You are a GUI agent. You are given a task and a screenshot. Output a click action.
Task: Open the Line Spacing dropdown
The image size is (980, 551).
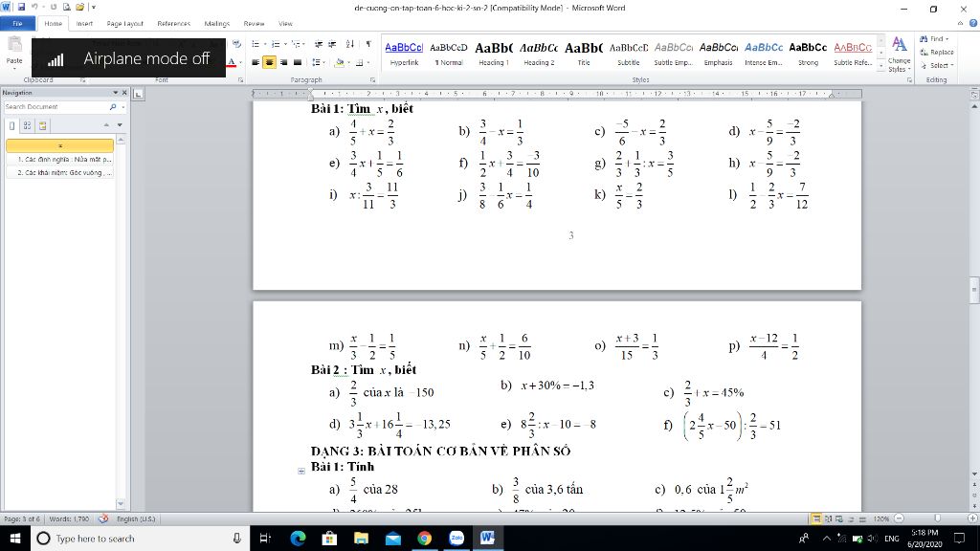tap(318, 62)
